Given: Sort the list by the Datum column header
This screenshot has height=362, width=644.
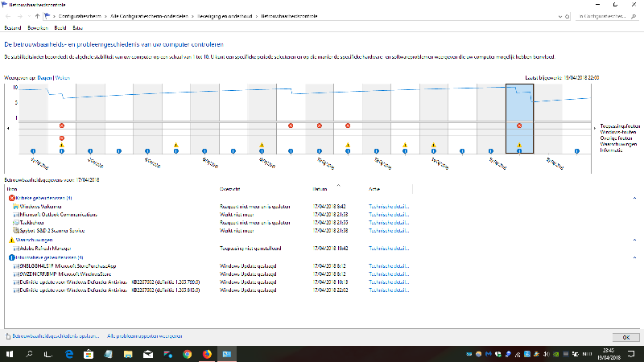Looking at the screenshot, I should pyautogui.click(x=320, y=189).
